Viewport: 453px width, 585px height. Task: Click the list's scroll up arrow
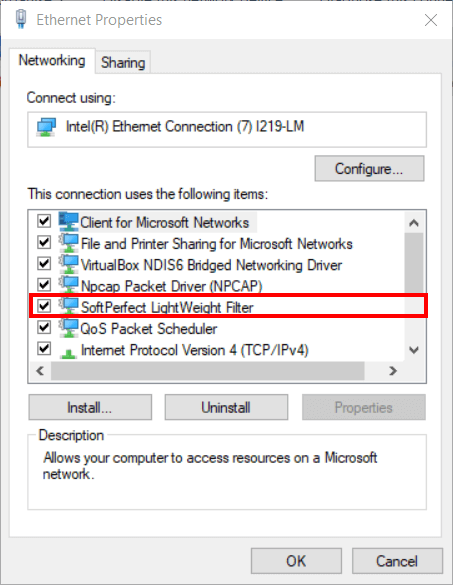(413, 223)
